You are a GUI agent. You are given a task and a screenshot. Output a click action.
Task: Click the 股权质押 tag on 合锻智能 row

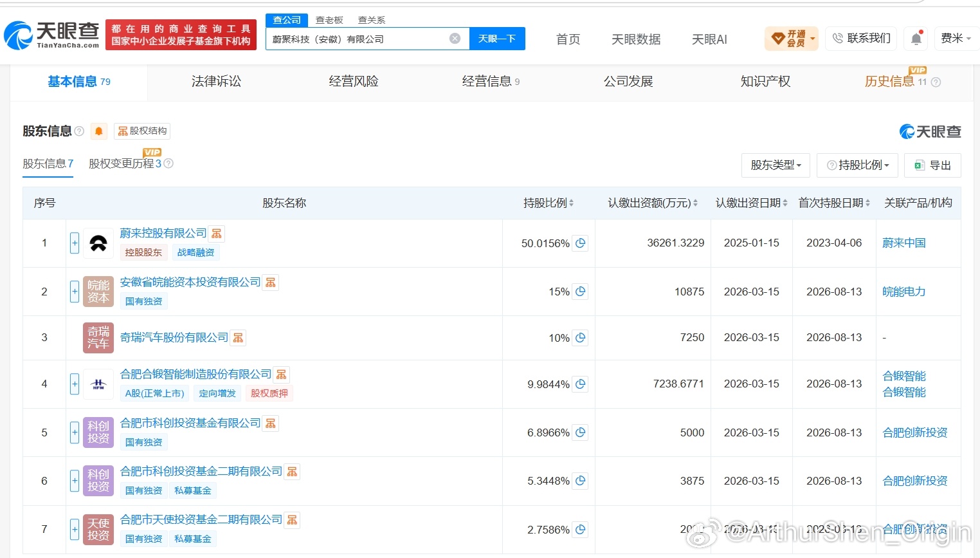269,393
